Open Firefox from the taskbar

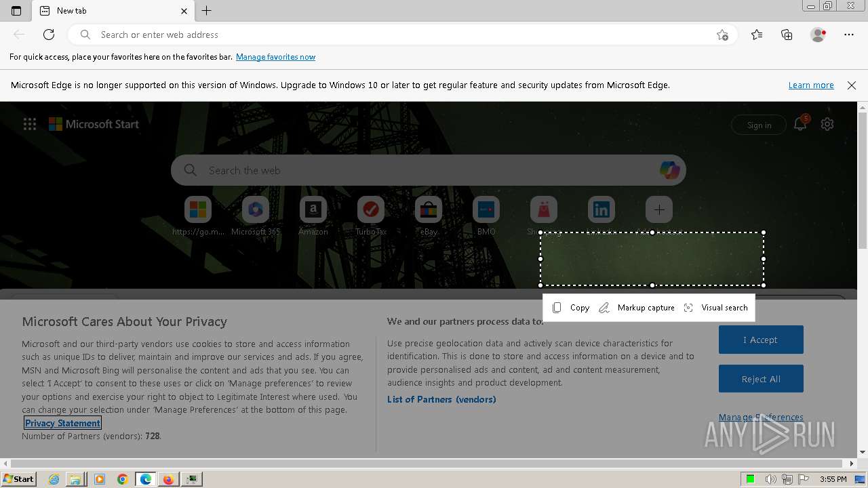168,479
